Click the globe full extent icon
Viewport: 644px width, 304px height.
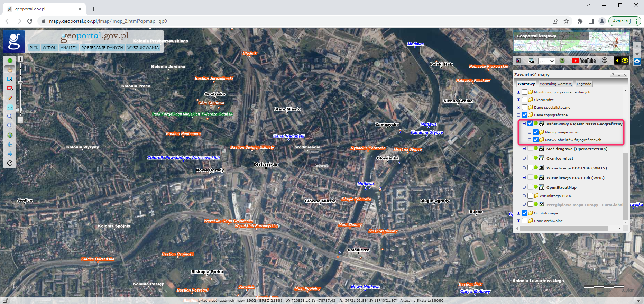(x=10, y=135)
